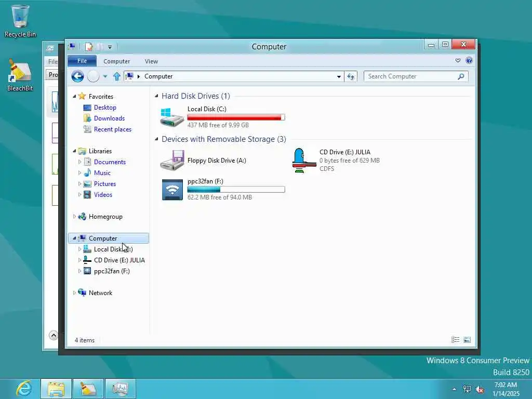532x399 pixels.
Task: Open Internet Explorer from taskbar
Action: pos(24,389)
